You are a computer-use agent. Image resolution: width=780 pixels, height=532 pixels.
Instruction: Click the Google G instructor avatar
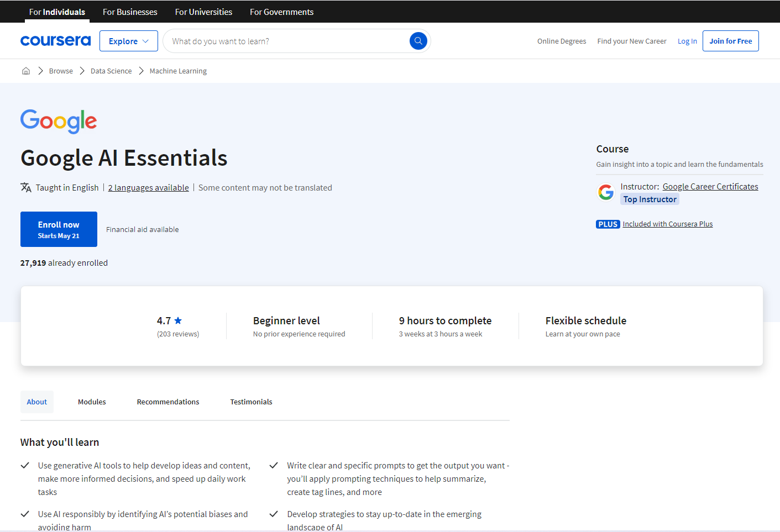tap(606, 192)
